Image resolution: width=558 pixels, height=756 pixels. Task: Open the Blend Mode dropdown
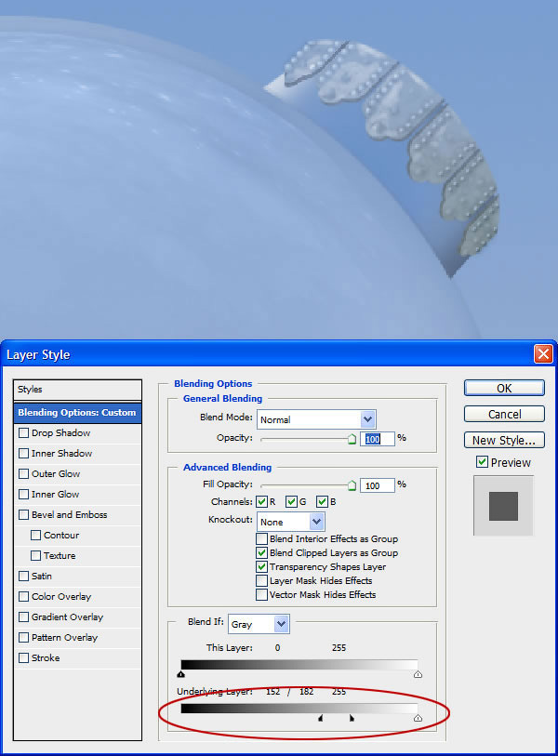coord(316,419)
